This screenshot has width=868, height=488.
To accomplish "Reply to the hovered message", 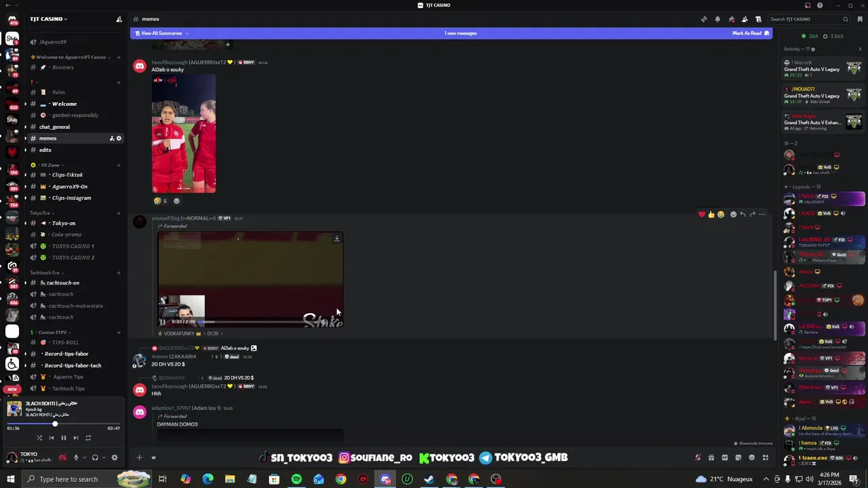I will coord(743,214).
